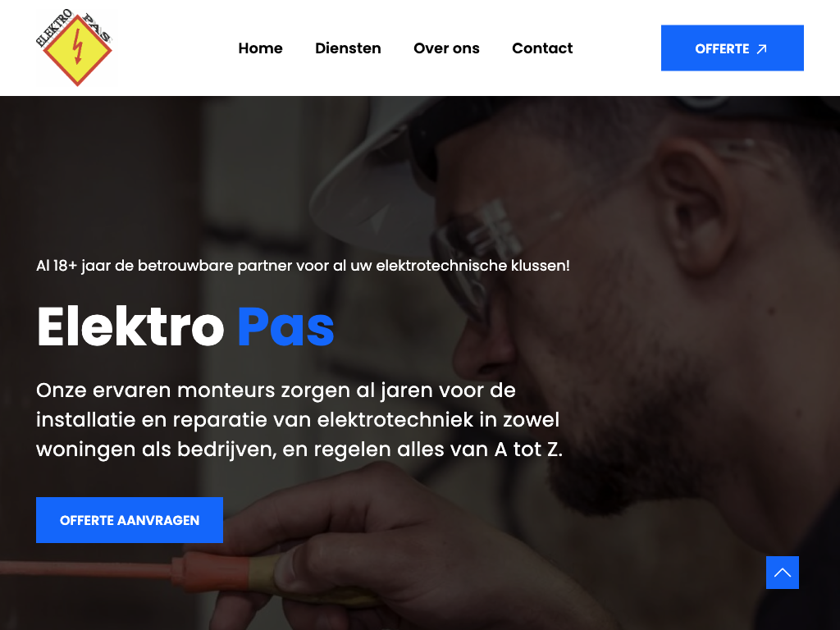This screenshot has height=630, width=840.
Task: Click the 'woningen als bedrijven' paragraph line
Action: tap(299, 450)
